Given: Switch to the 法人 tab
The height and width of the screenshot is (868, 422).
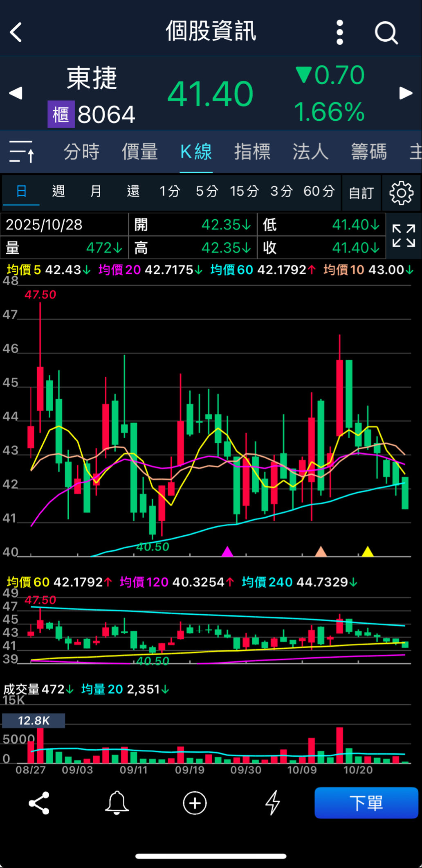Looking at the screenshot, I should pyautogui.click(x=310, y=152).
